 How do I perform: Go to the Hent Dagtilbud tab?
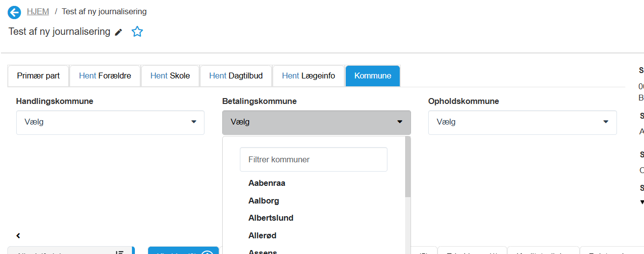(x=236, y=76)
